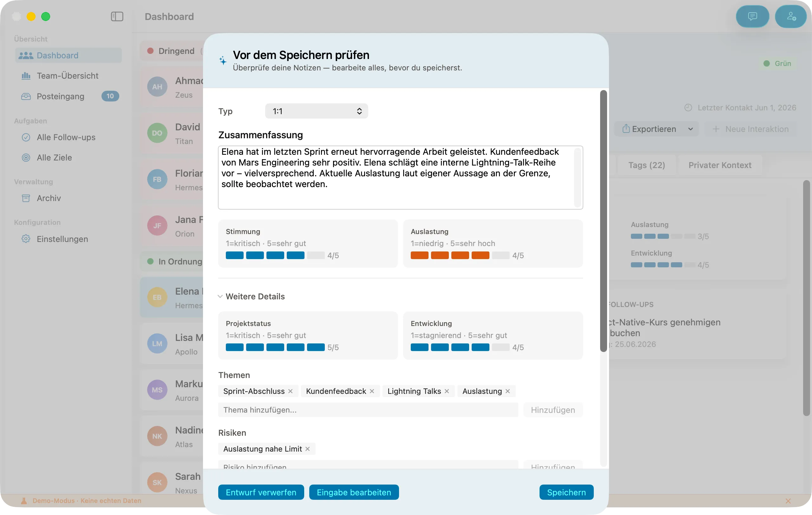Select Lisa's LM avatar card
This screenshot has height=515, width=812.
(172, 344)
